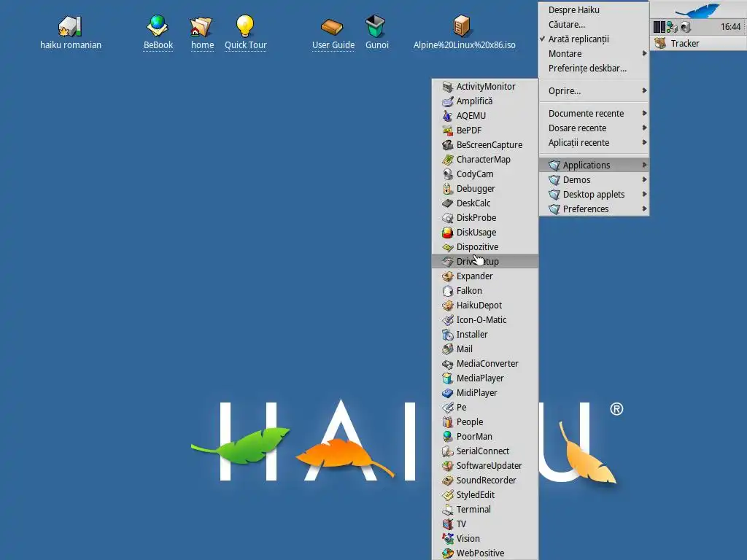
Task: Launch BePDF from the applications menu
Action: [485, 130]
